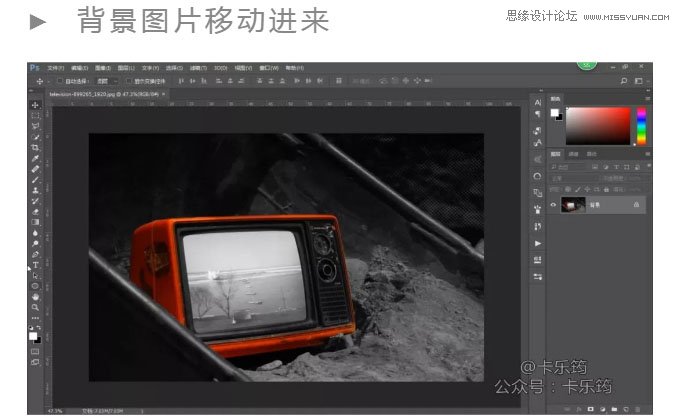Select the Move tool in the toolbox
The width and height of the screenshot is (680, 418).
36,105
